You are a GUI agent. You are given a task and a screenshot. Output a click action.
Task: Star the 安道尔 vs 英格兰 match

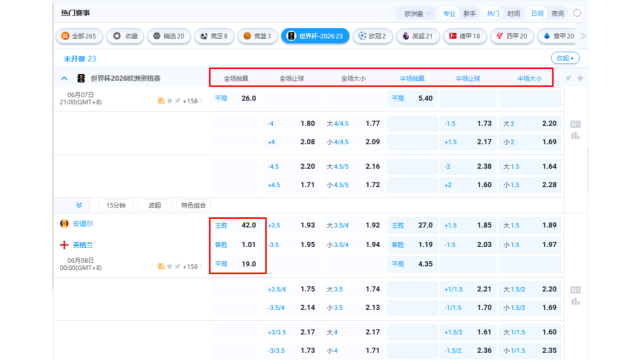pyautogui.click(x=169, y=266)
